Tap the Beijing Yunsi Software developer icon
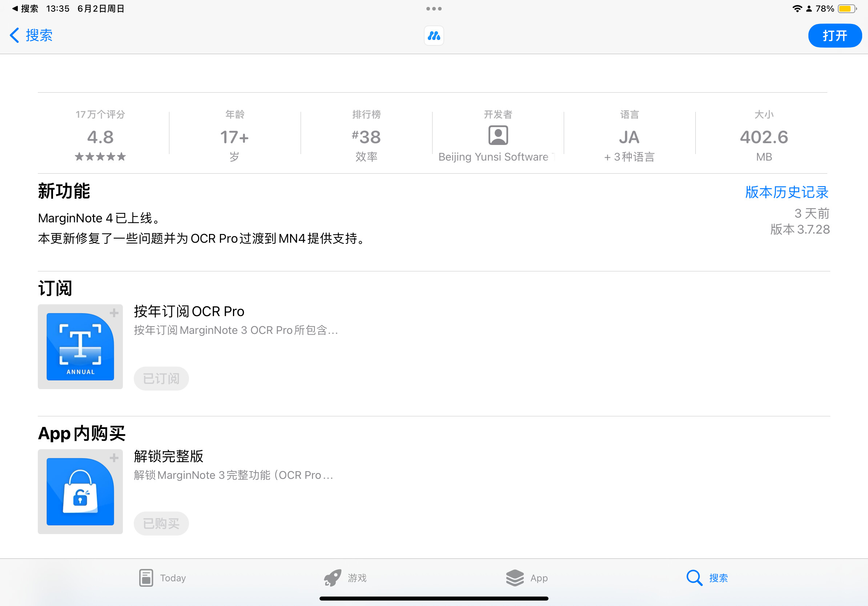This screenshot has height=606, width=868. tap(498, 135)
